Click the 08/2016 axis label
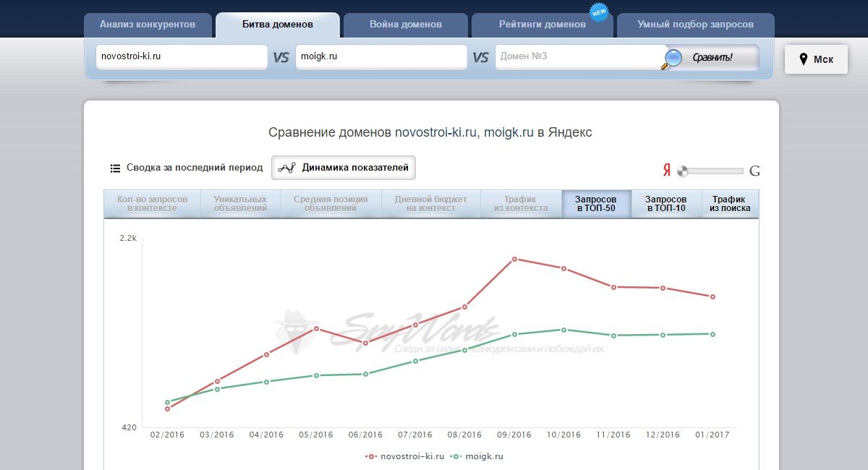868x470 pixels. click(x=464, y=435)
